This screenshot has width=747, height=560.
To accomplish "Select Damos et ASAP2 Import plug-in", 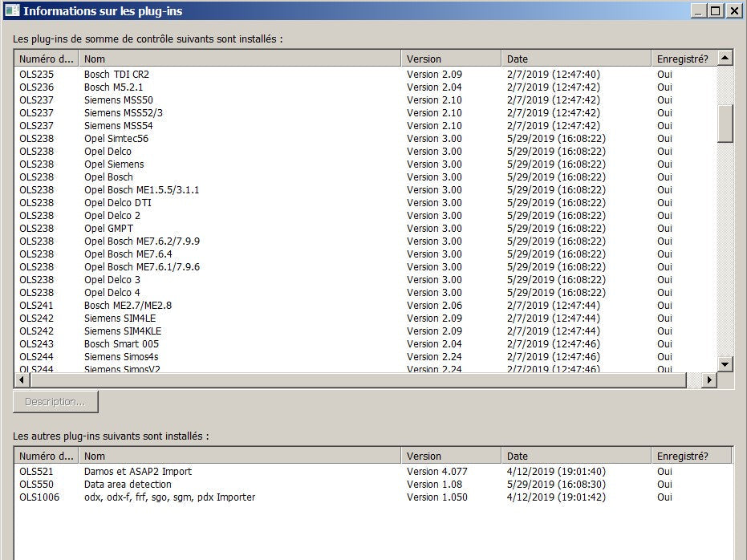I will pyautogui.click(x=374, y=472).
